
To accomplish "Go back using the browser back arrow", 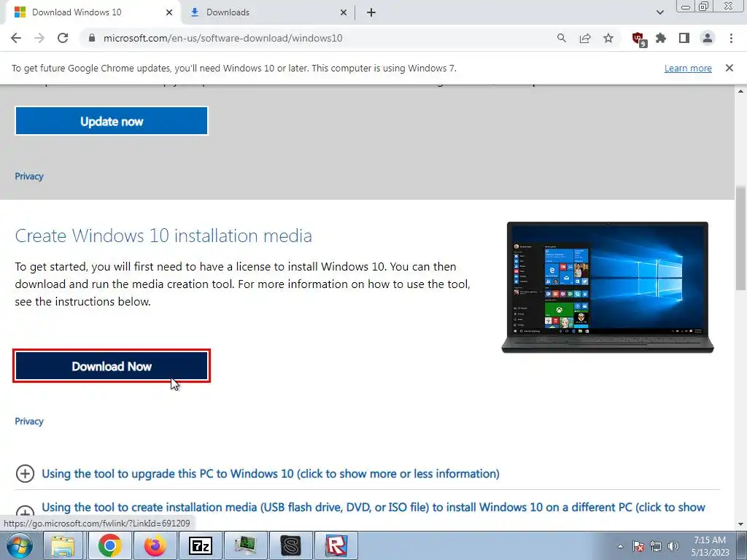I will (x=16, y=38).
